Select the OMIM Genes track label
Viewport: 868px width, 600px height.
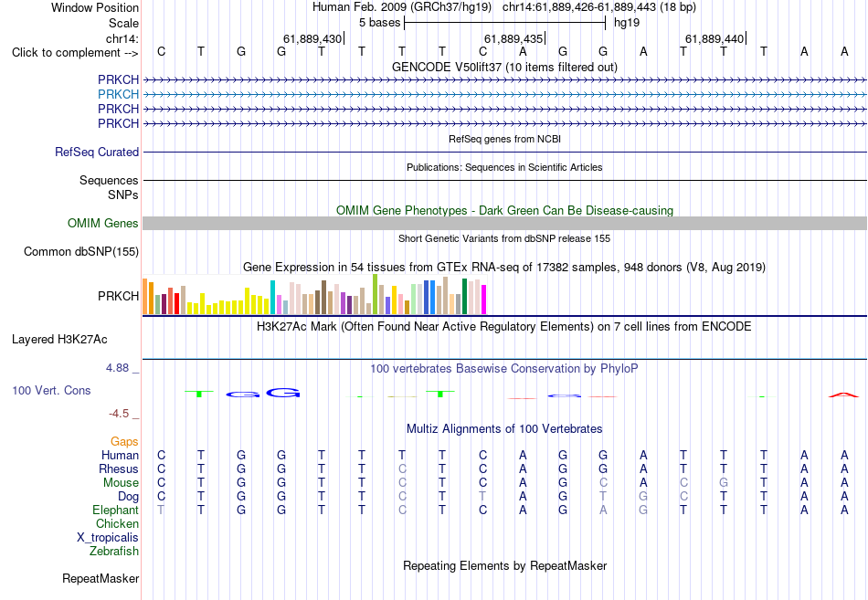(102, 223)
